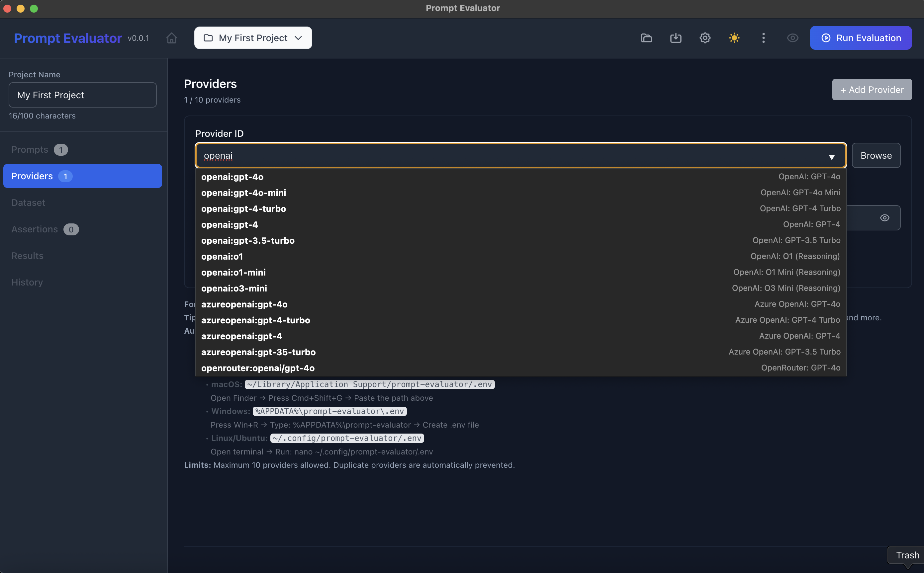
Task: Click the folder icon inside the project selector
Action: [208, 38]
